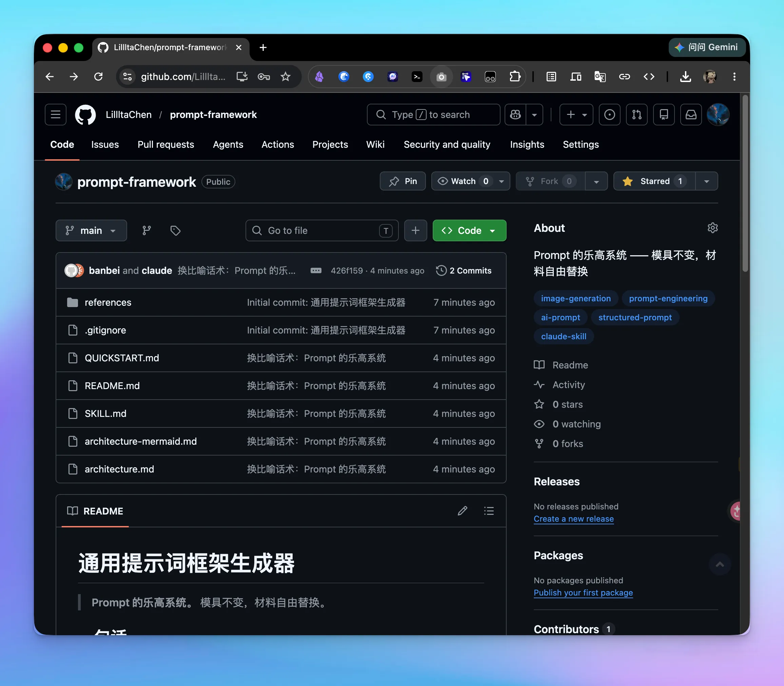Open the user profile avatar menu
Screen dimensions: 784x686
718,115
